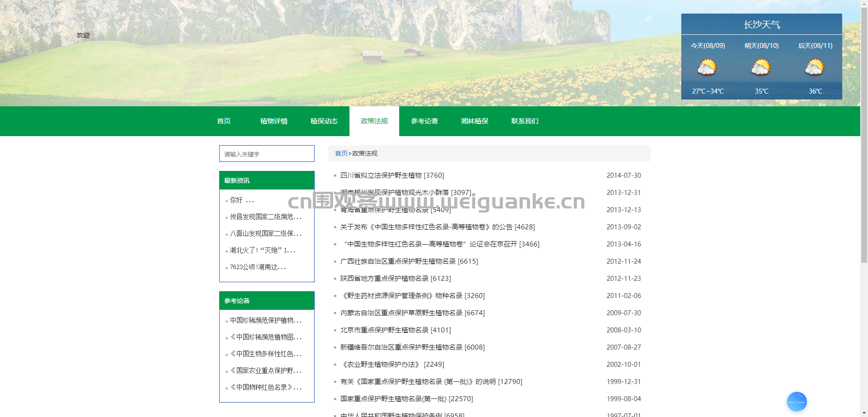This screenshot has height=417, width=868.
Task: Click the 08/11 forecast weather icon
Action: (815, 67)
